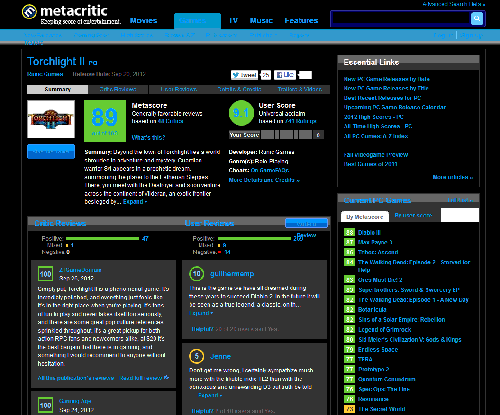
Task: Click the 9.1 User Score circle
Action: [x=241, y=113]
